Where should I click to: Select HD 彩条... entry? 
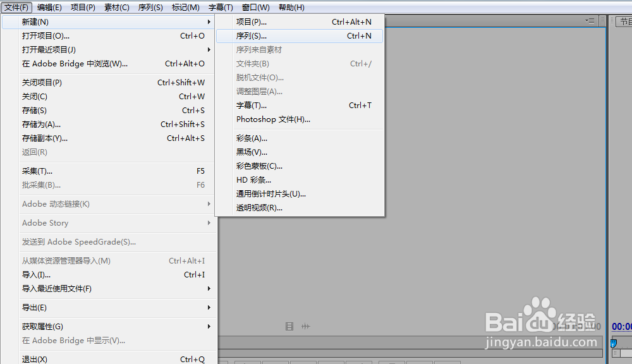coord(300,179)
